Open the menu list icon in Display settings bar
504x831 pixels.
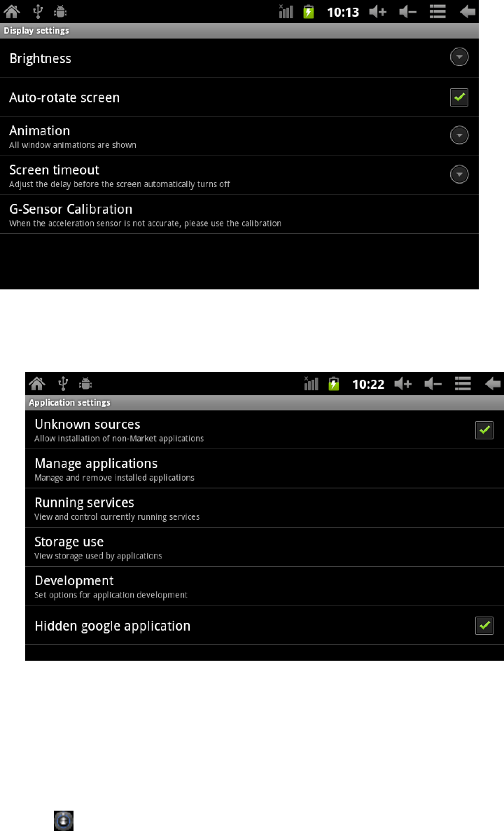(437, 12)
